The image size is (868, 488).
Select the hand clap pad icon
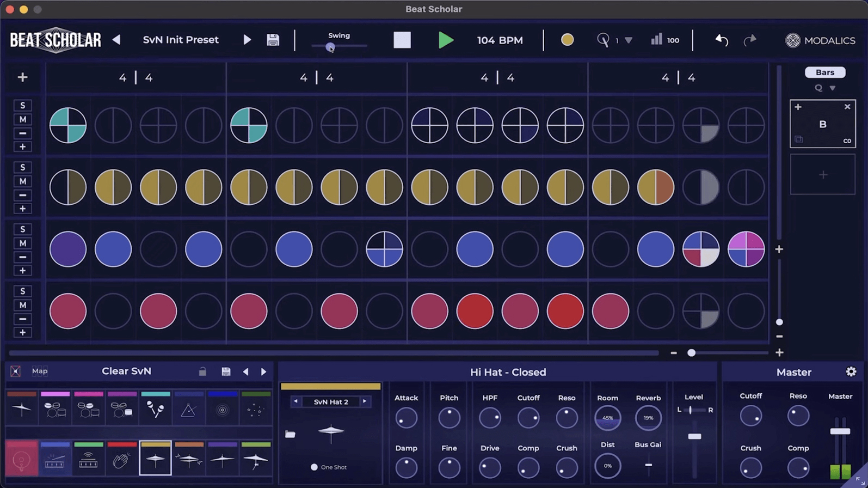coord(122,459)
